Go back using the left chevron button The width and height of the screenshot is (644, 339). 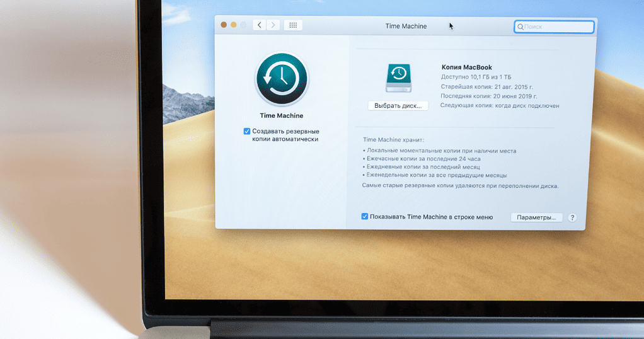tap(260, 25)
